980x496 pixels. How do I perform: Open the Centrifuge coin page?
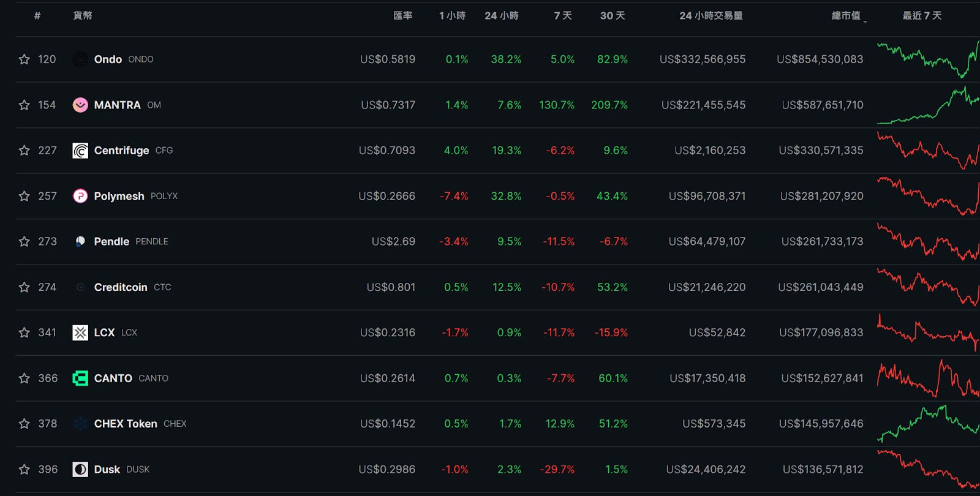click(121, 150)
